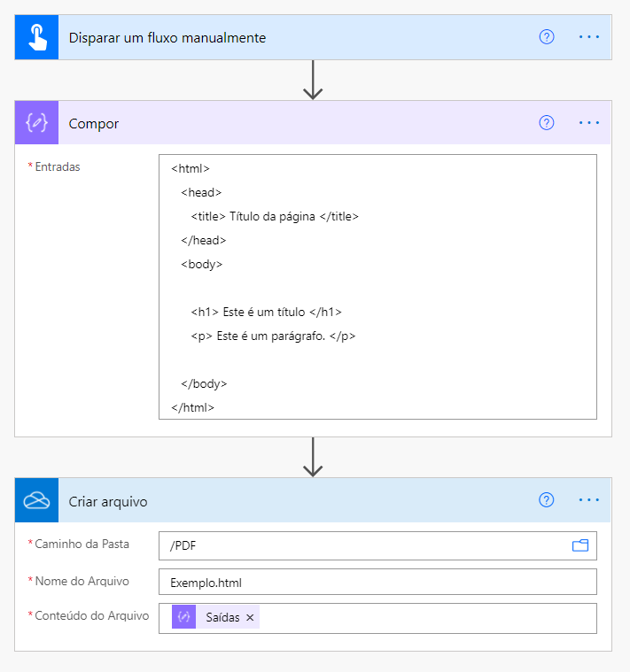Open help for the Compor action
The image size is (630, 672).
click(547, 123)
